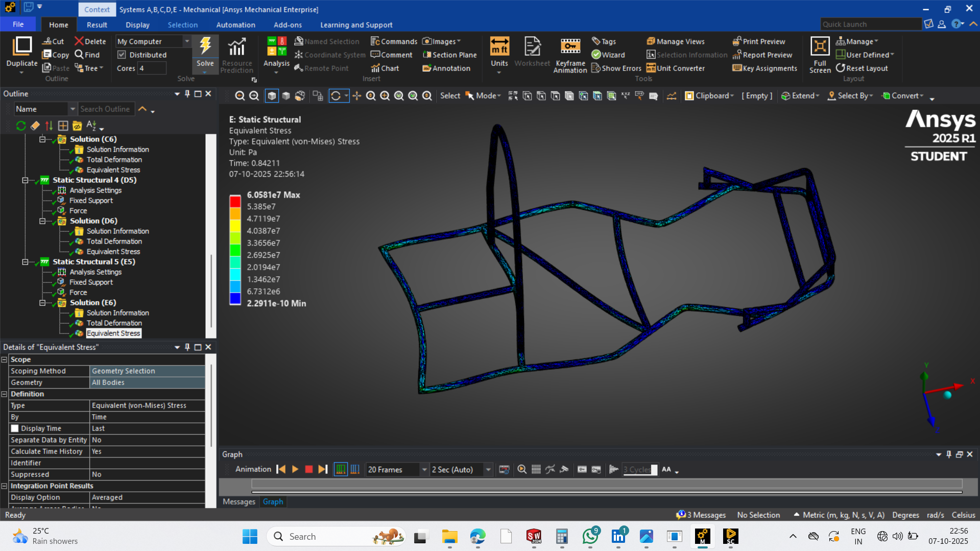The height and width of the screenshot is (551, 980).
Task: Open Report Preview
Action: [762, 55]
